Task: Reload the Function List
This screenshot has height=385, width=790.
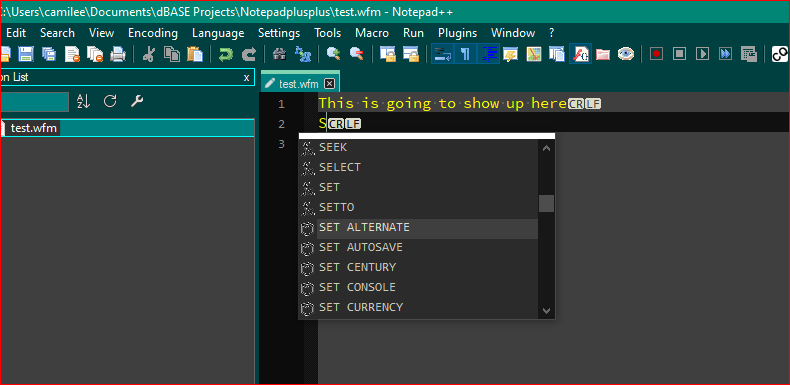Action: pyautogui.click(x=110, y=101)
